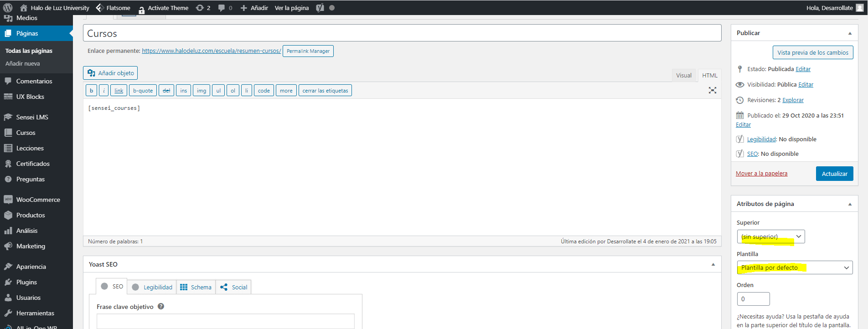This screenshot has width=868, height=329.
Task: Open the Yoast SEO tab
Action: point(112,287)
